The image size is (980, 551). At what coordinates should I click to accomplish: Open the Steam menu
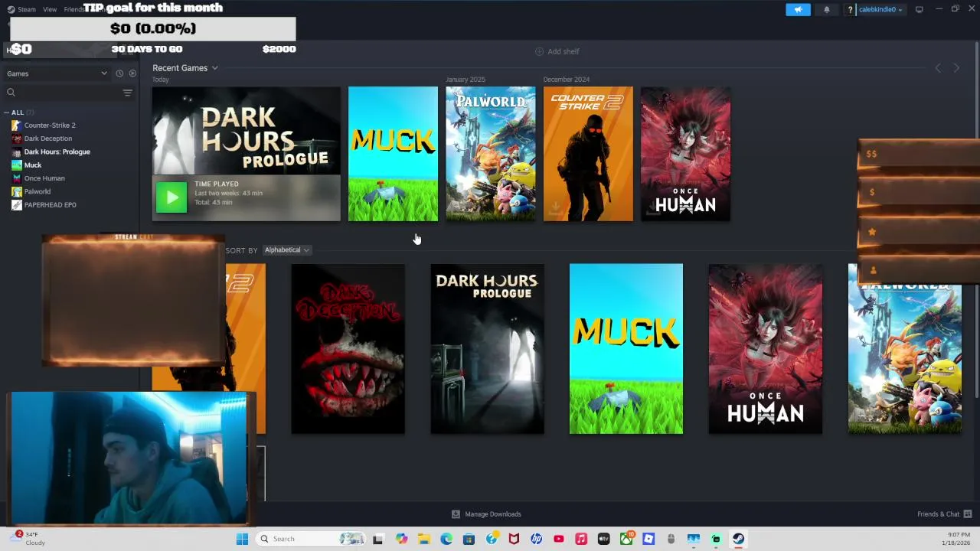(x=21, y=9)
